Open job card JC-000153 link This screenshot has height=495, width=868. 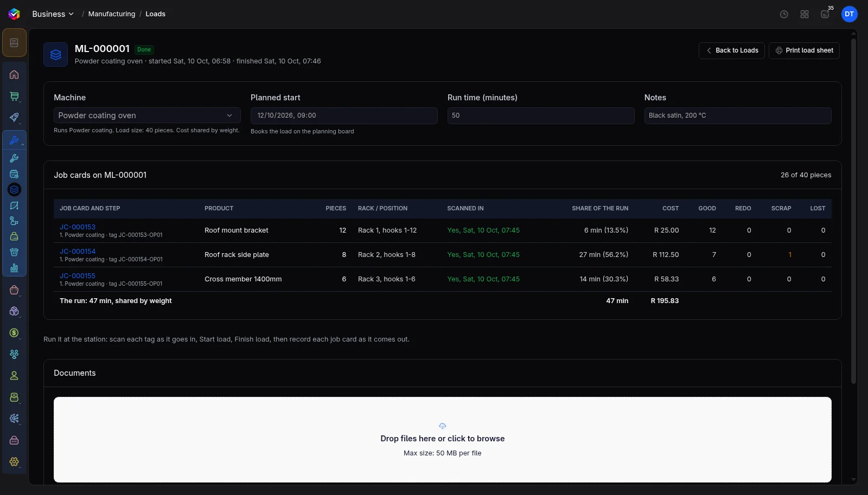(x=78, y=227)
